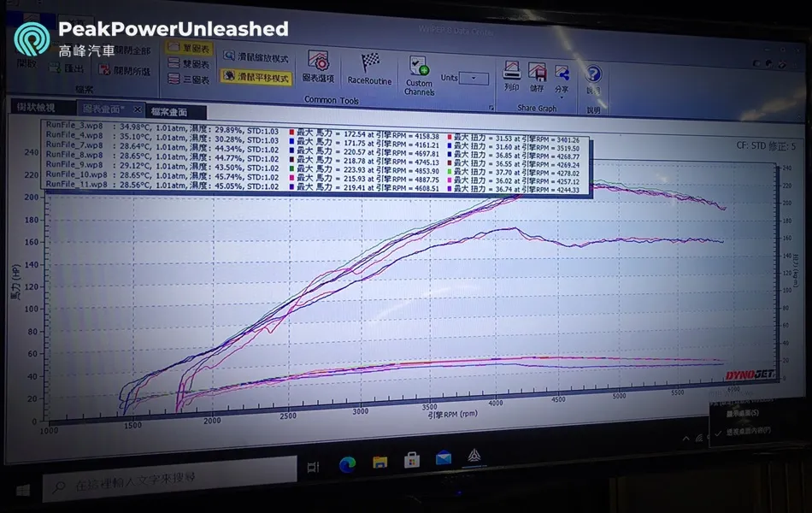This screenshot has width=812, height=513.
Task: Show hidden system tray icons chevron
Action: click(686, 439)
